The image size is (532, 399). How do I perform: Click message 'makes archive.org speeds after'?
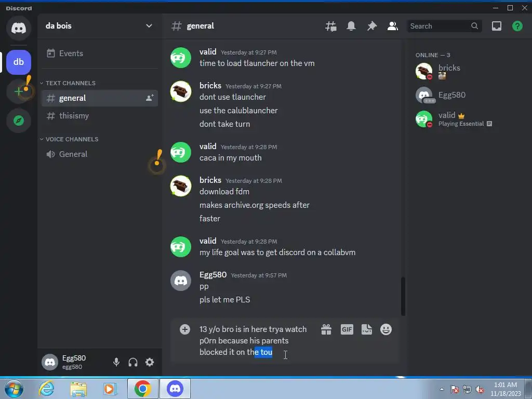coord(255,205)
